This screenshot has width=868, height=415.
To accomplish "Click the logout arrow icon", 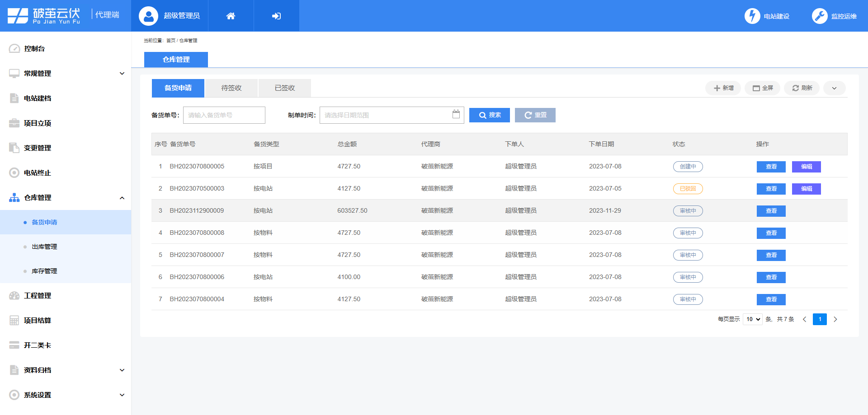I will tap(276, 16).
